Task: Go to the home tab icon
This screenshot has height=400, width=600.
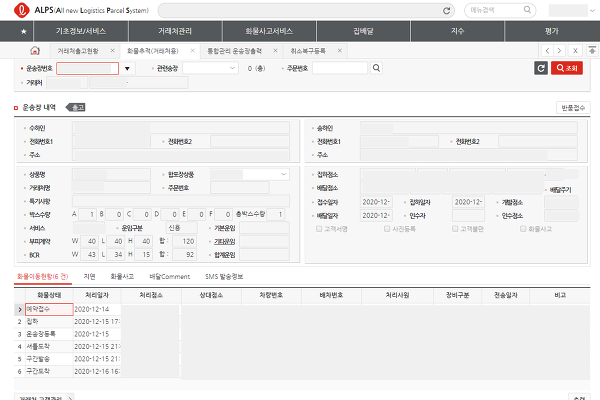Action: [x=35, y=51]
